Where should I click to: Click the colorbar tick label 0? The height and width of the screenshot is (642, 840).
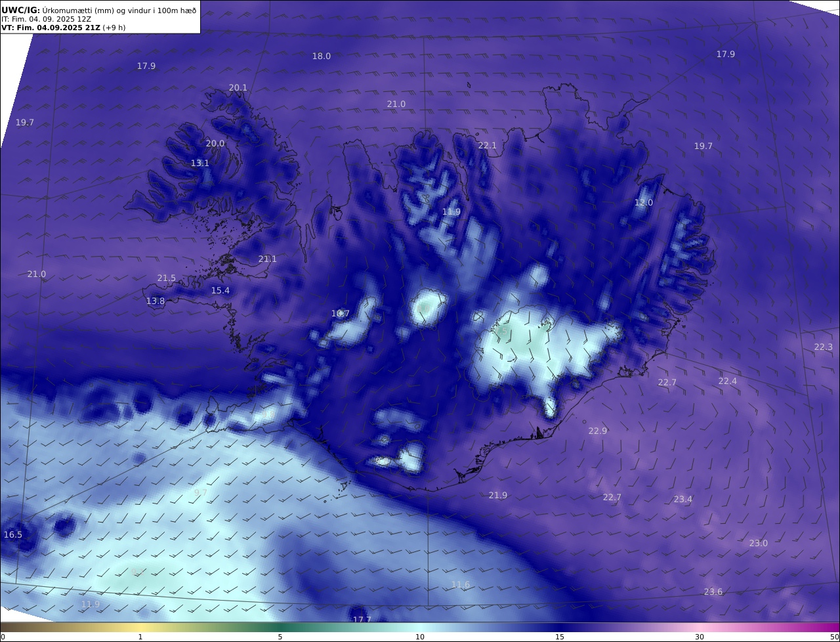click(3, 637)
